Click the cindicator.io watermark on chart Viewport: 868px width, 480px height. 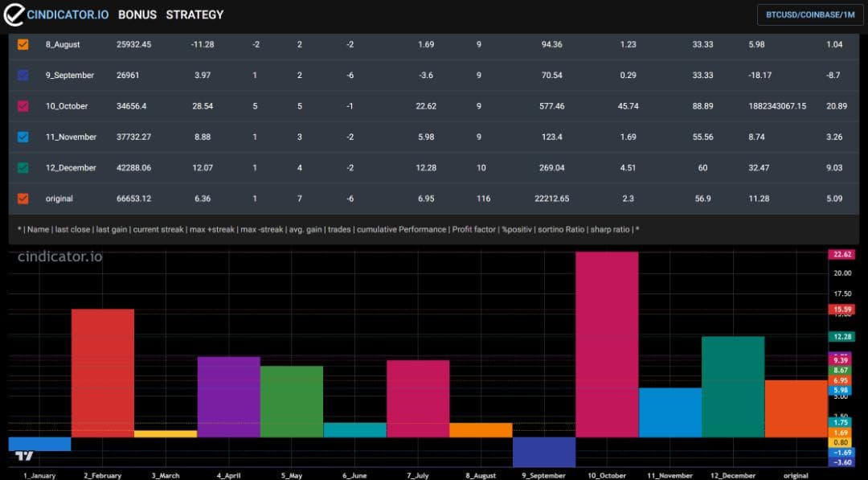59,257
